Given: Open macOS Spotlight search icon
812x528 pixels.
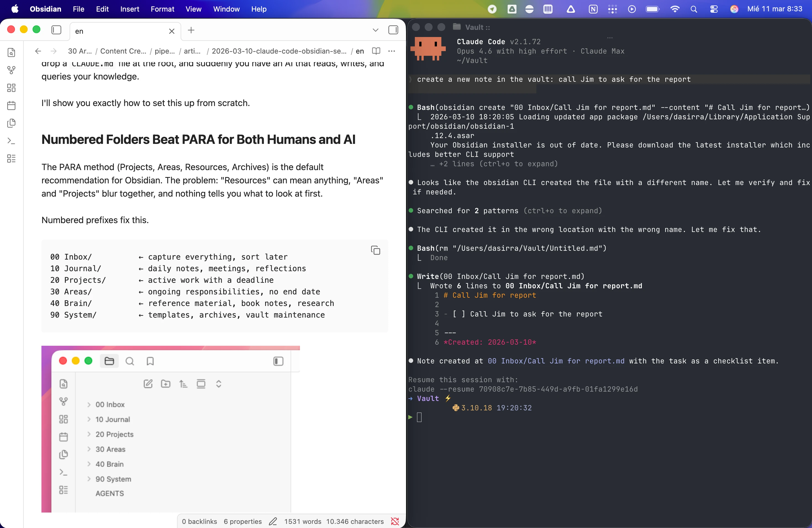Looking at the screenshot, I should click(x=694, y=9).
